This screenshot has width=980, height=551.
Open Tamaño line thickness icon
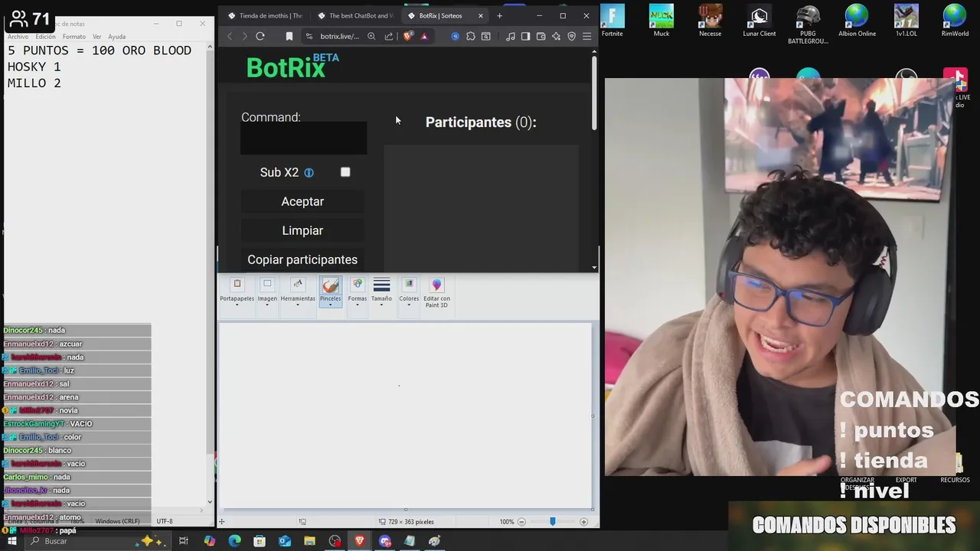point(381,285)
